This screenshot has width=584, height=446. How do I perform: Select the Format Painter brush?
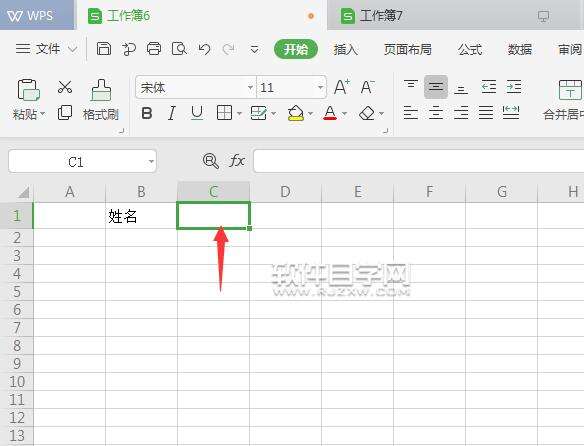101,90
